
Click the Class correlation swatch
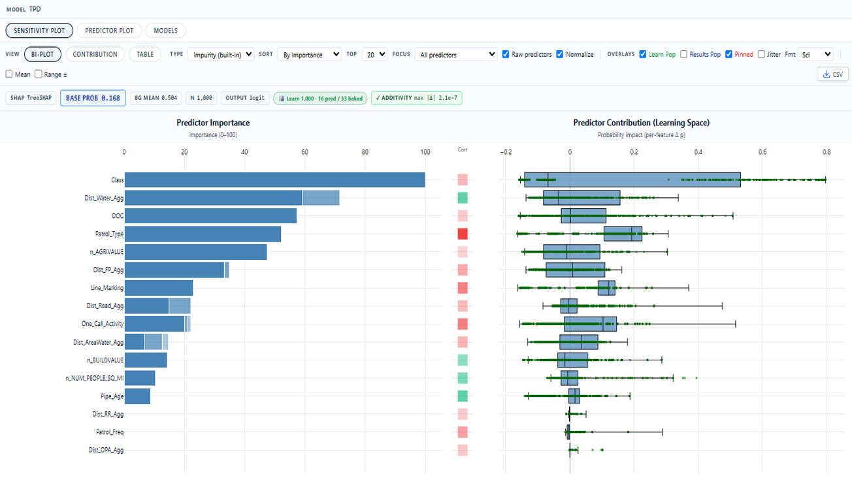(463, 180)
